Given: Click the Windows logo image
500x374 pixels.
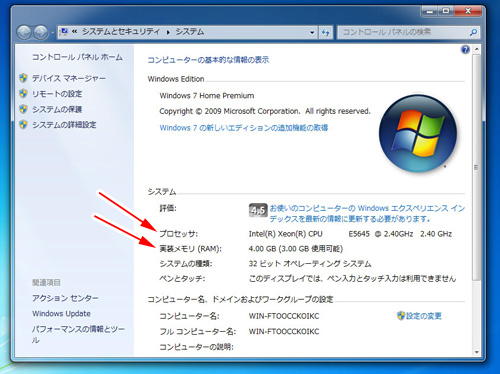Looking at the screenshot, I should click(x=418, y=133).
